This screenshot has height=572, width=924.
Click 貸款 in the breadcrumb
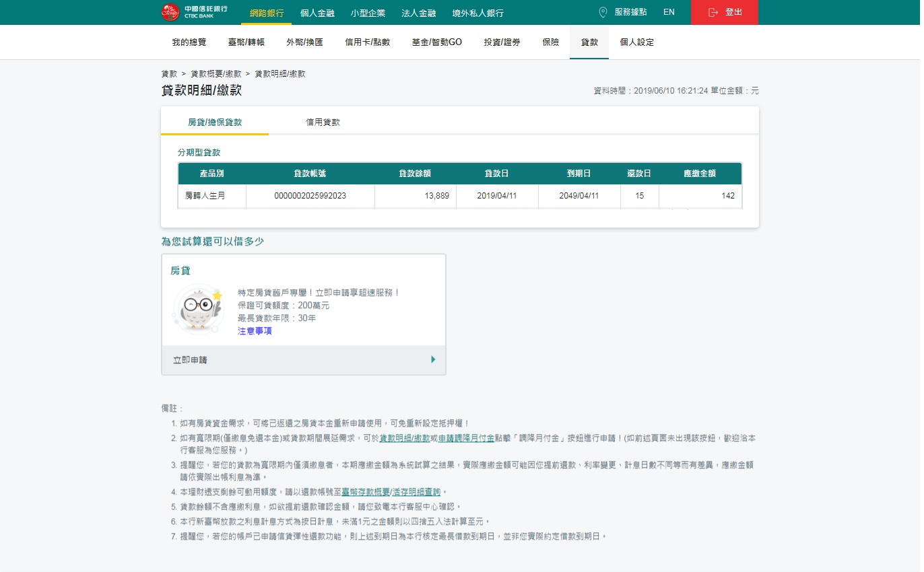tap(169, 73)
